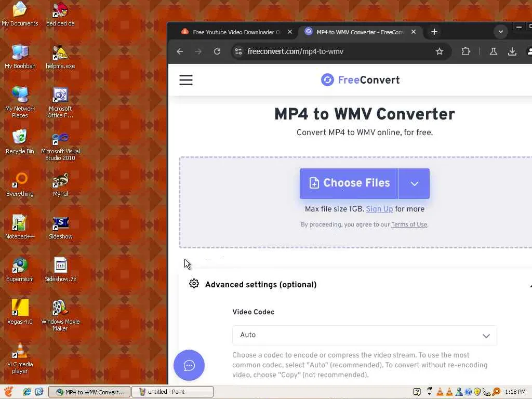Click the address bar URL field
Screen dimensions: 532x399
click(340, 51)
